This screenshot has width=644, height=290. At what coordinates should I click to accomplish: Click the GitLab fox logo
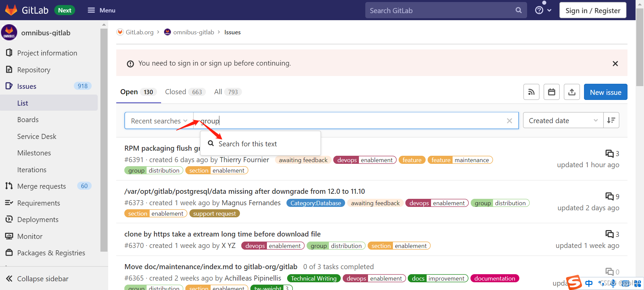click(x=11, y=10)
